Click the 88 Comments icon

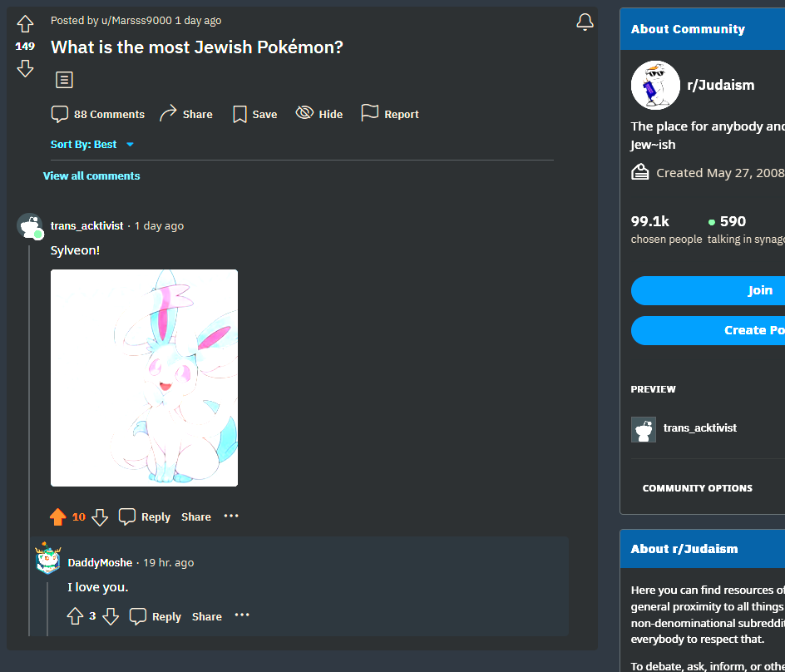[x=60, y=114]
